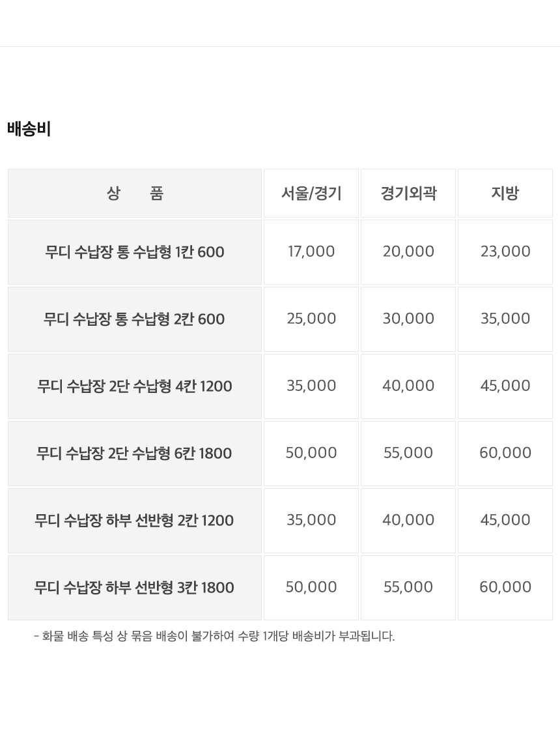This screenshot has height=739, width=560.
Task: Click 지방 fee for 통 수납형 2칸 600
Action: coord(505,319)
